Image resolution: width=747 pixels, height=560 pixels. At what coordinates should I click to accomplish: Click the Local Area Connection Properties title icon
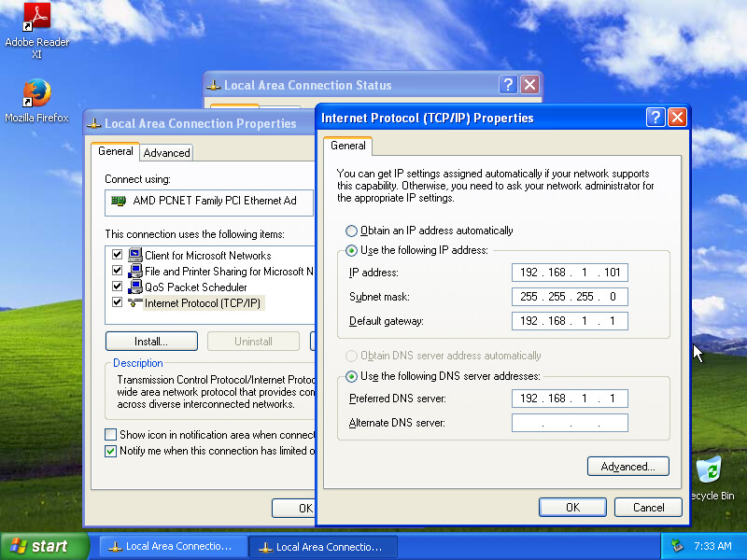click(x=94, y=124)
